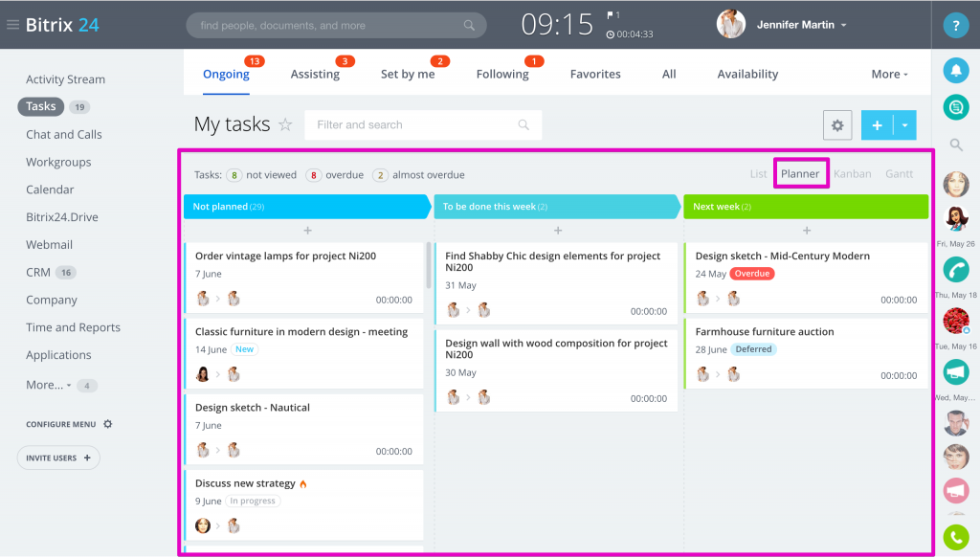The height and width of the screenshot is (558, 980).
Task: Switch to Kanban view
Action: point(852,173)
